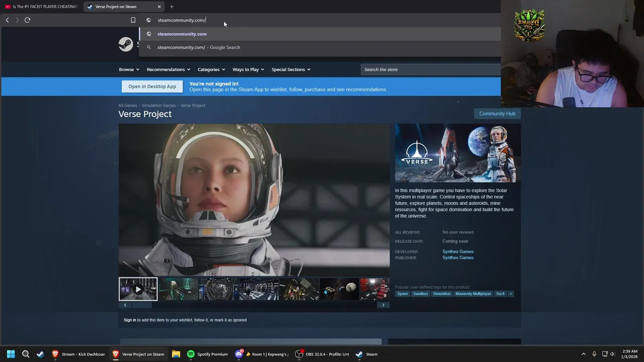Switch to the FACEIT player YouTube tab

41,7
